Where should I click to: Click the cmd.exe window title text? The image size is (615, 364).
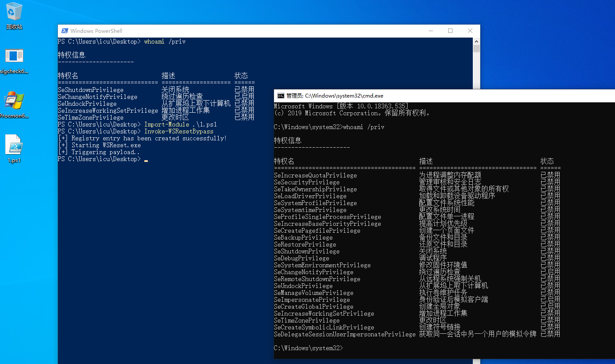[335, 96]
